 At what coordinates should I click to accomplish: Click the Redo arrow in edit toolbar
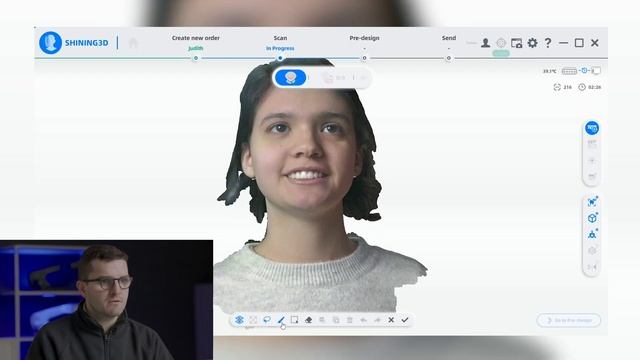click(x=377, y=320)
